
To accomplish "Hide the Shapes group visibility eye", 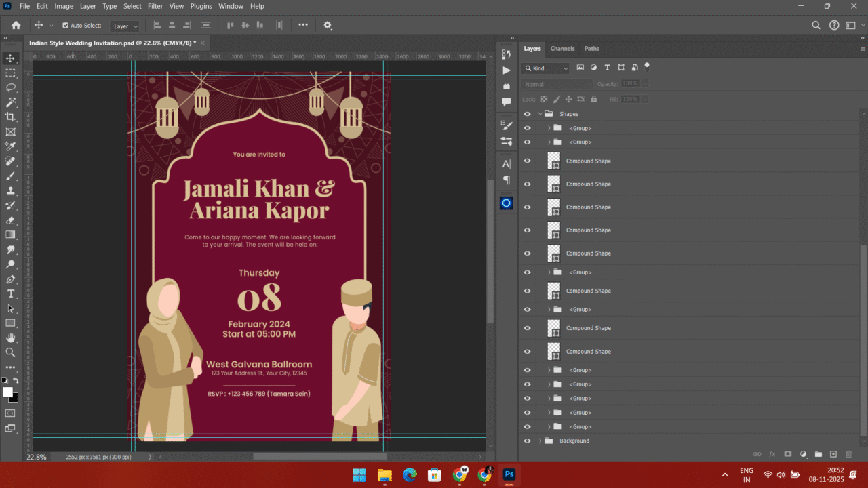I will click(x=527, y=114).
